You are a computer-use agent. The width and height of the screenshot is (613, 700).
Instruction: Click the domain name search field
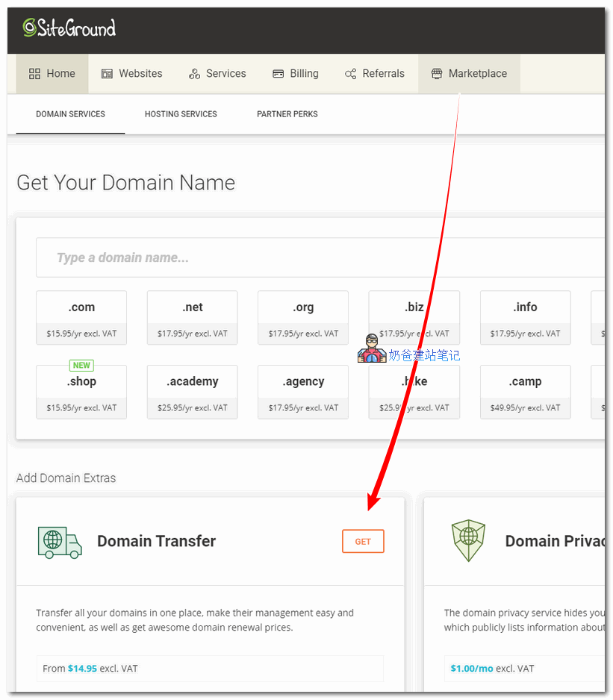[321, 257]
